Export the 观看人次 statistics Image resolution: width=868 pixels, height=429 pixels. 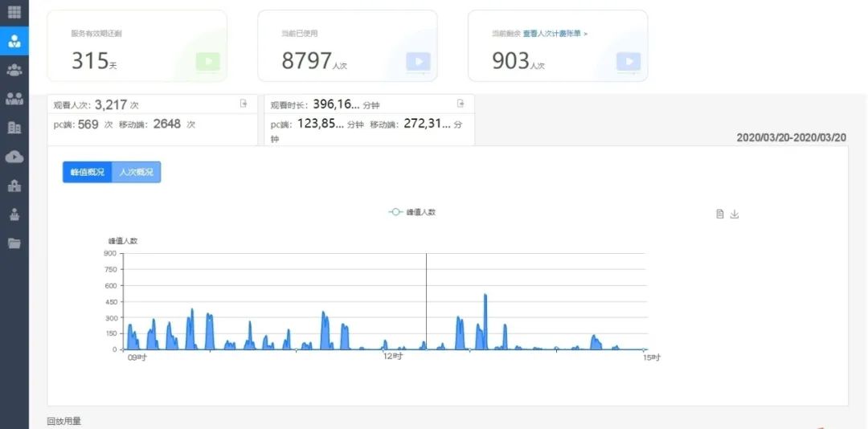tap(244, 104)
